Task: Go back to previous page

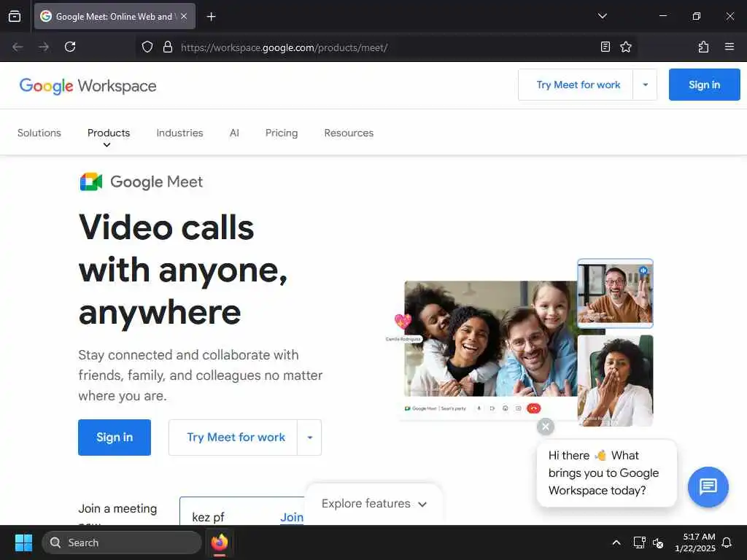Action: pyautogui.click(x=18, y=47)
